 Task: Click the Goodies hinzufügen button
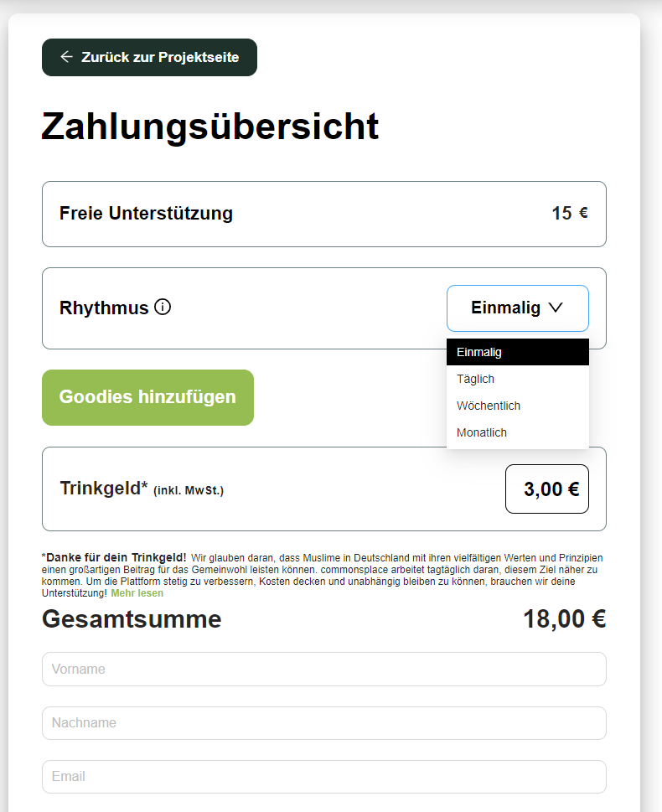[x=147, y=397]
